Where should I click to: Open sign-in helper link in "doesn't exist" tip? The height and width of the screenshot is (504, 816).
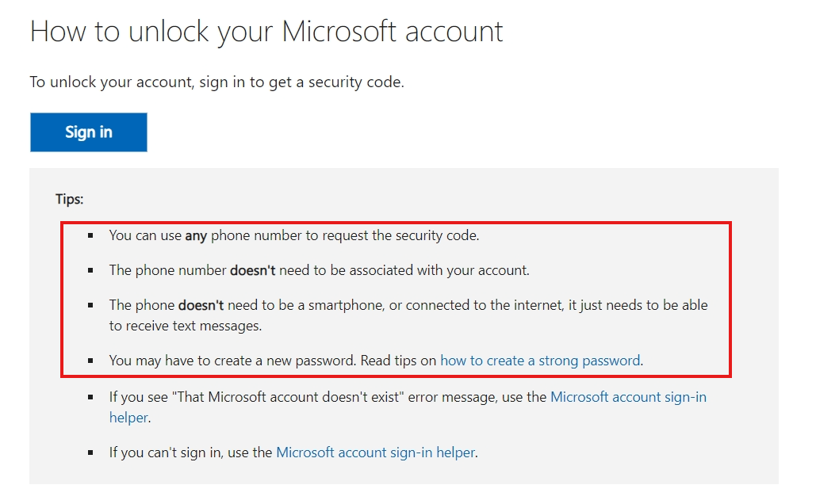coord(627,397)
